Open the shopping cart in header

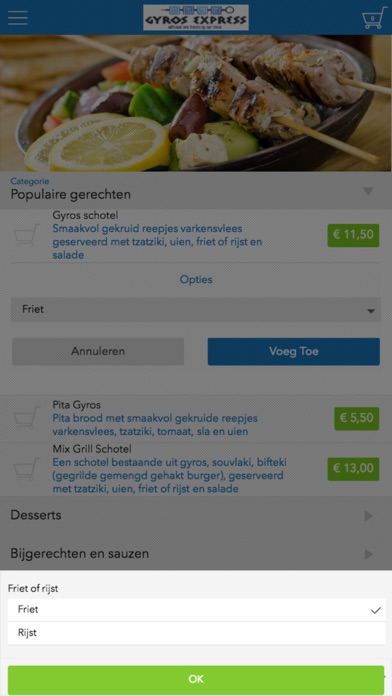(372, 18)
